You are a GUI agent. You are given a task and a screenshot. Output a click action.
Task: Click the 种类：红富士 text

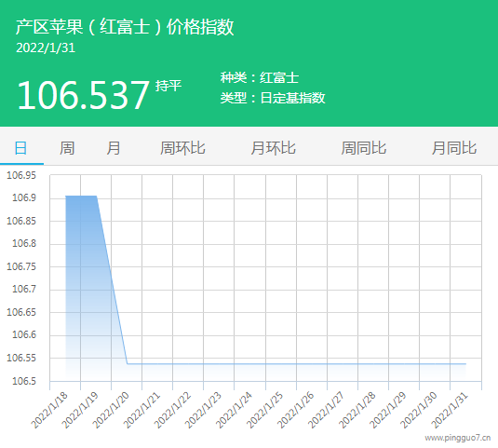(x=260, y=78)
